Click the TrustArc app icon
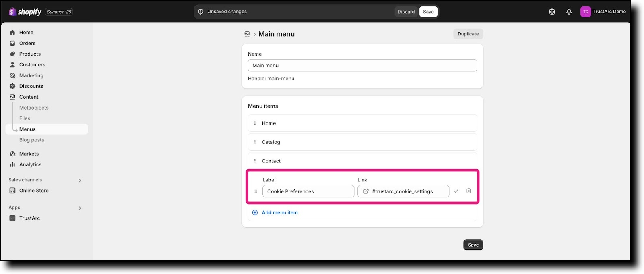 [12, 218]
